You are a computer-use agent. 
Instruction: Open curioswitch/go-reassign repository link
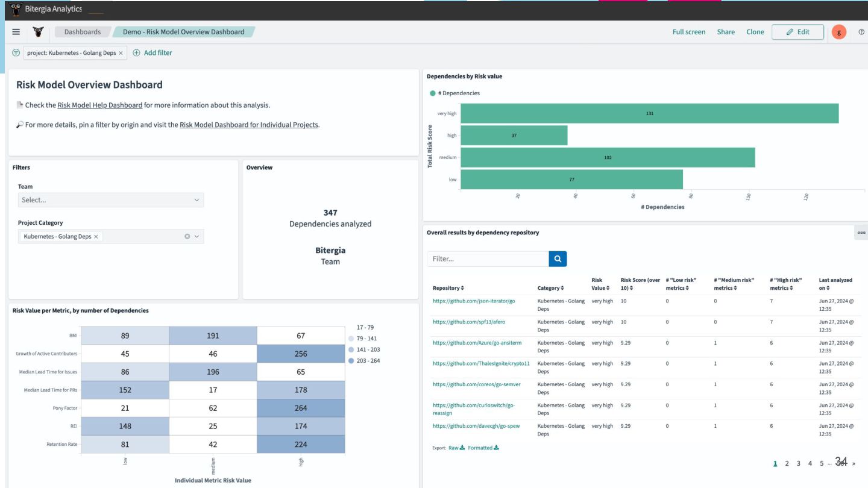click(x=474, y=409)
